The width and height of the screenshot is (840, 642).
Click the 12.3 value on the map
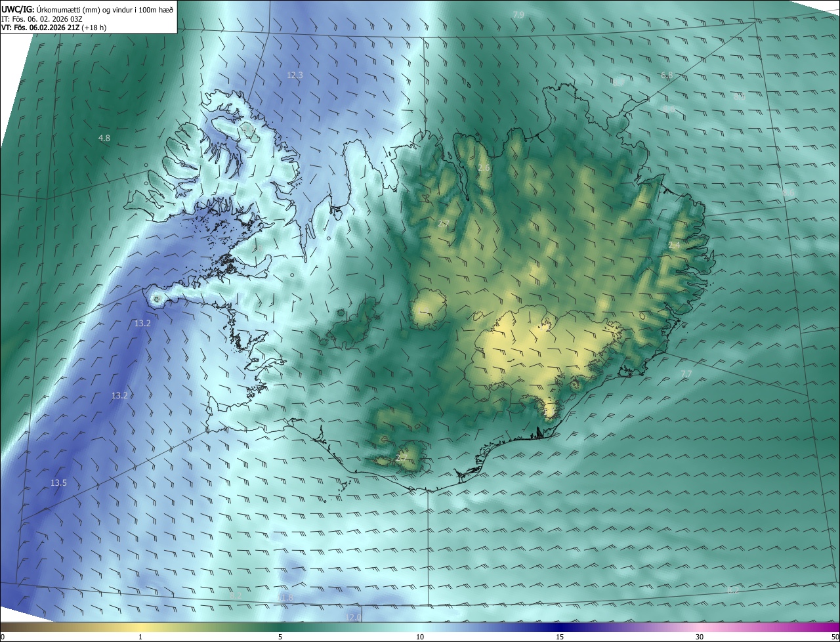click(295, 75)
